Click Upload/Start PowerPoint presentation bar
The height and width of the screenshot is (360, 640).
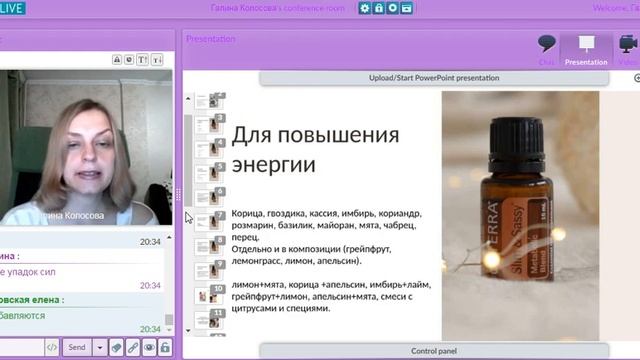(434, 78)
